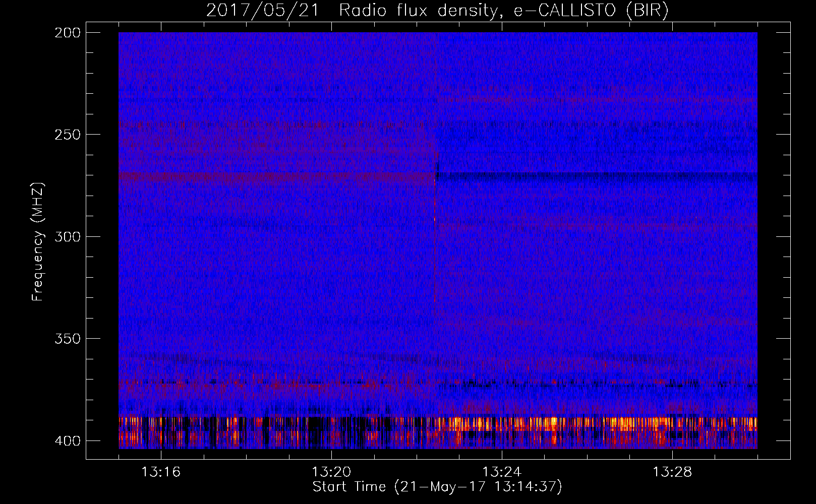Click the 300 frequency tick label
The height and width of the screenshot is (504, 816).
coord(68,236)
